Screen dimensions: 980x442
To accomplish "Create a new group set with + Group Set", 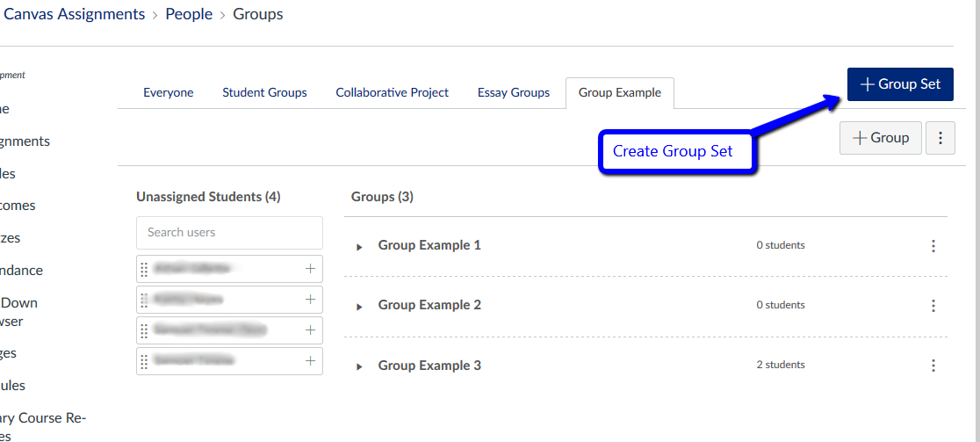I will (x=900, y=84).
